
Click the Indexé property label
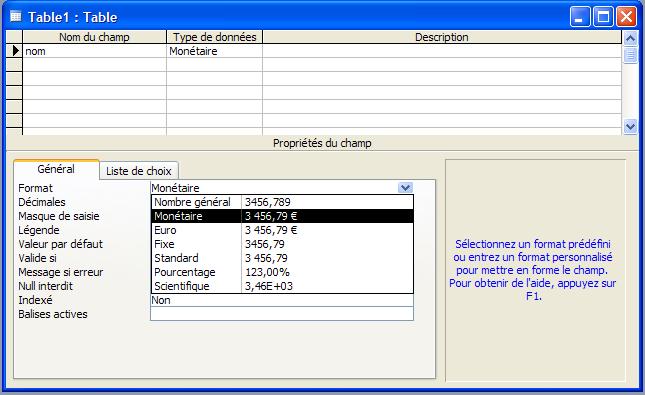[x=35, y=300]
